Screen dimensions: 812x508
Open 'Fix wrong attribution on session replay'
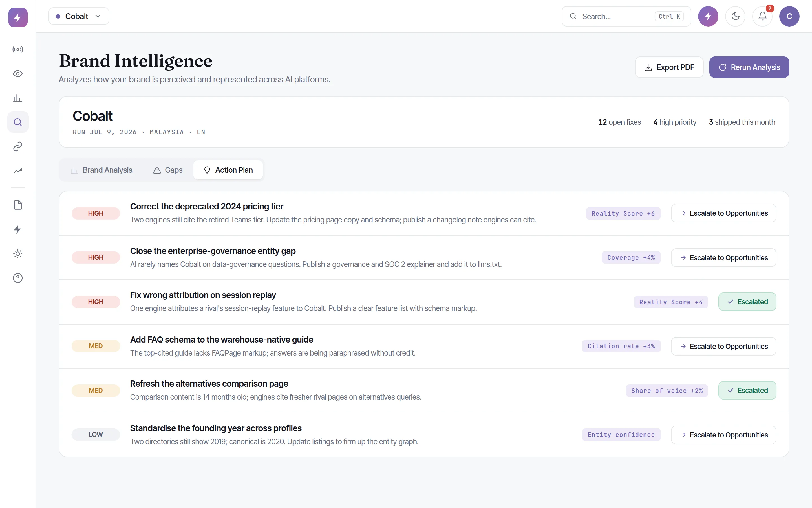click(x=203, y=295)
